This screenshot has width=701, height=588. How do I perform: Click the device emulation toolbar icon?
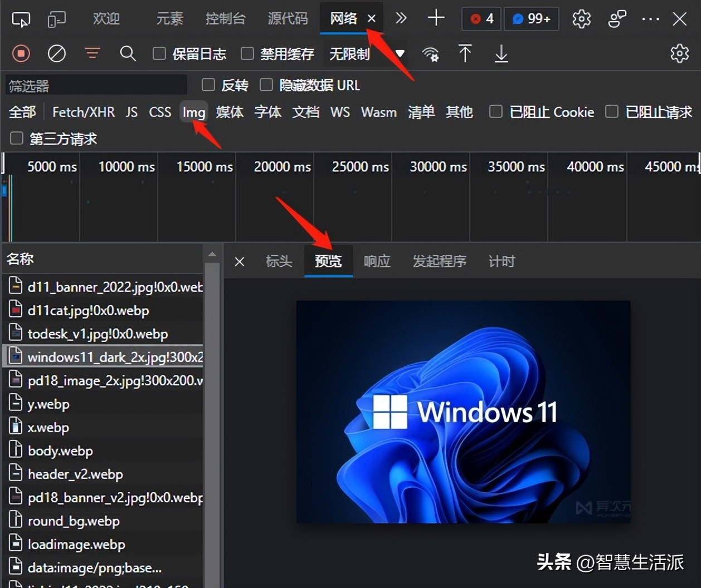click(x=56, y=18)
